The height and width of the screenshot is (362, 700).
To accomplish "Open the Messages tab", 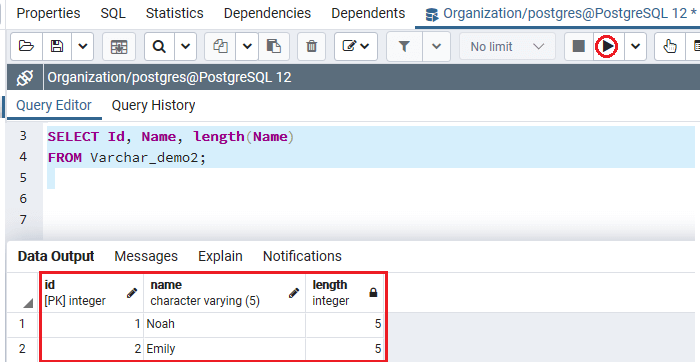I will click(146, 256).
